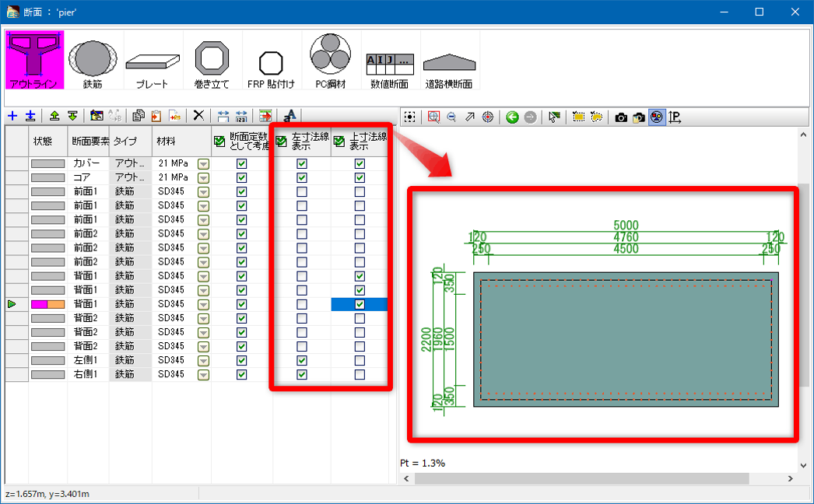Viewport: 814px width, 504px height.
Task: Toggle the 断面定数として考慮 header checkbox
Action: coord(219,142)
